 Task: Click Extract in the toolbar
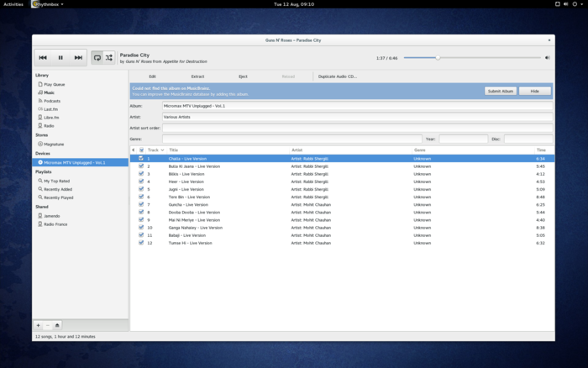[197, 76]
